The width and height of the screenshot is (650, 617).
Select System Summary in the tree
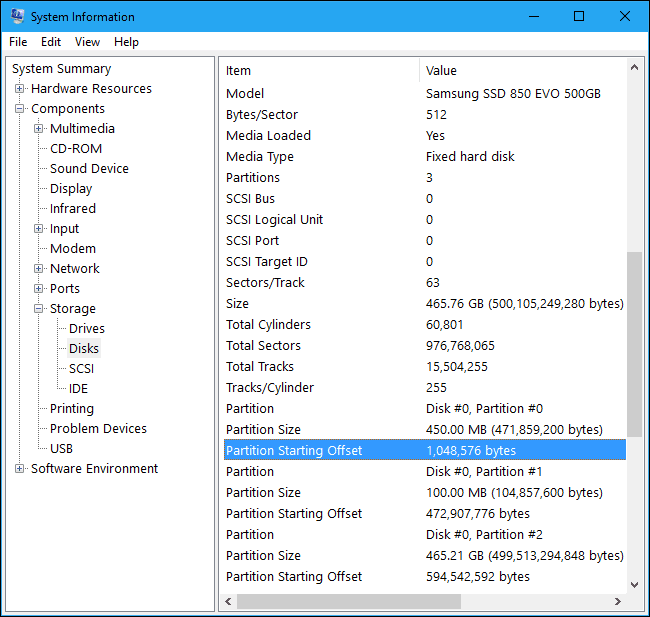[x=61, y=69]
